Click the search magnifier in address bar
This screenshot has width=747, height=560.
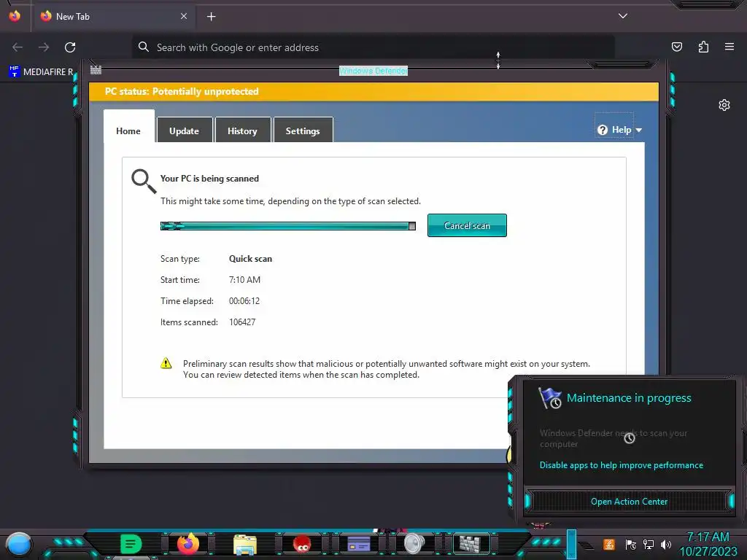(144, 47)
